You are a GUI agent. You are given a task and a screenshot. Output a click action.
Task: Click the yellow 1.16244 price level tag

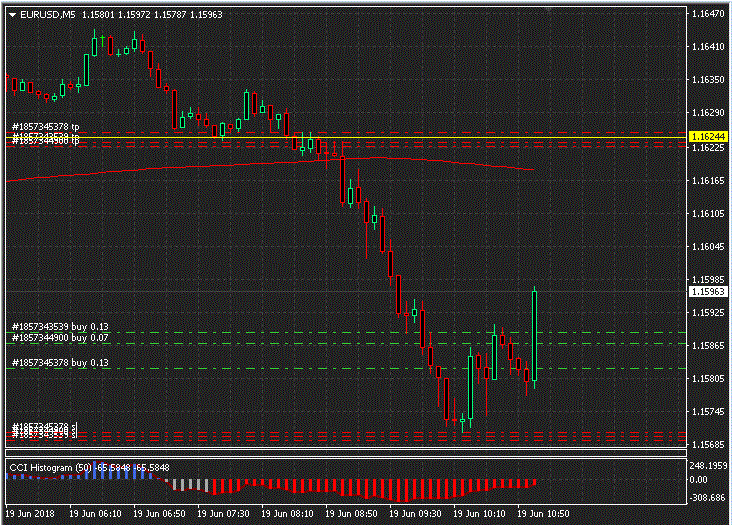pyautogui.click(x=708, y=136)
